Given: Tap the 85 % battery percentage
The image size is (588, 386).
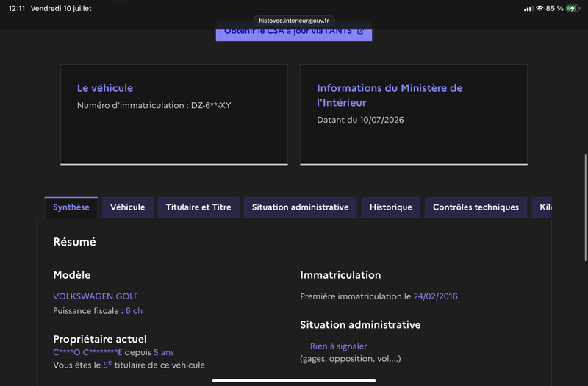Looking at the screenshot, I should pos(555,8).
